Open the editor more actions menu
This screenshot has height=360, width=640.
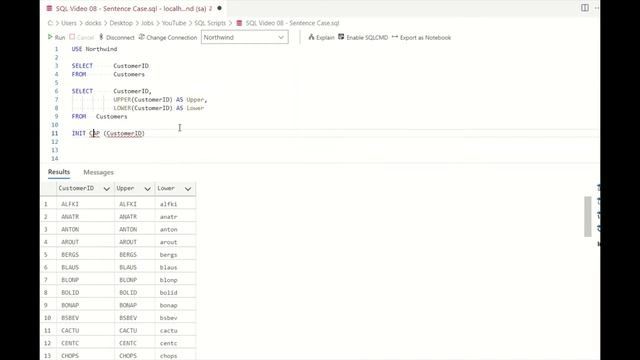[596, 8]
